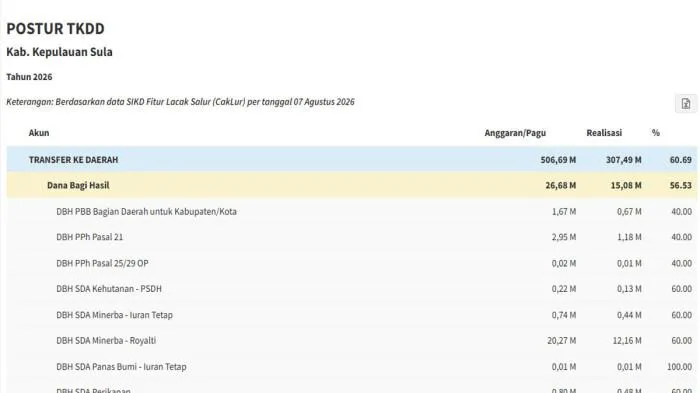Collapse the TRANSFER KE DAERAH row
This screenshot has width=700, height=393.
coord(352,159)
